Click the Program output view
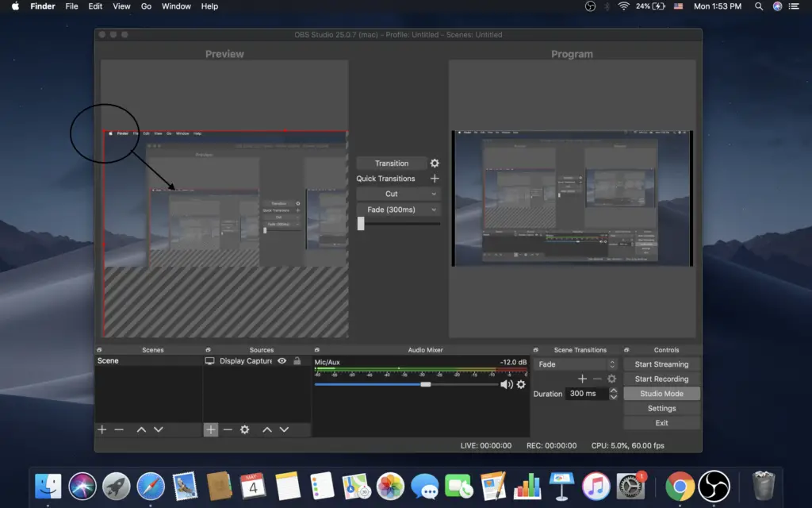 tap(573, 198)
